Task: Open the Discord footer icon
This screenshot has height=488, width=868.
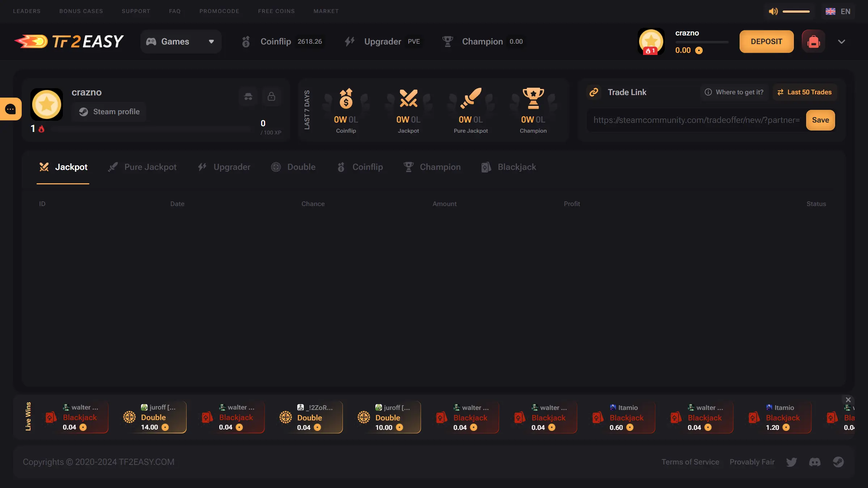Action: coord(815,462)
